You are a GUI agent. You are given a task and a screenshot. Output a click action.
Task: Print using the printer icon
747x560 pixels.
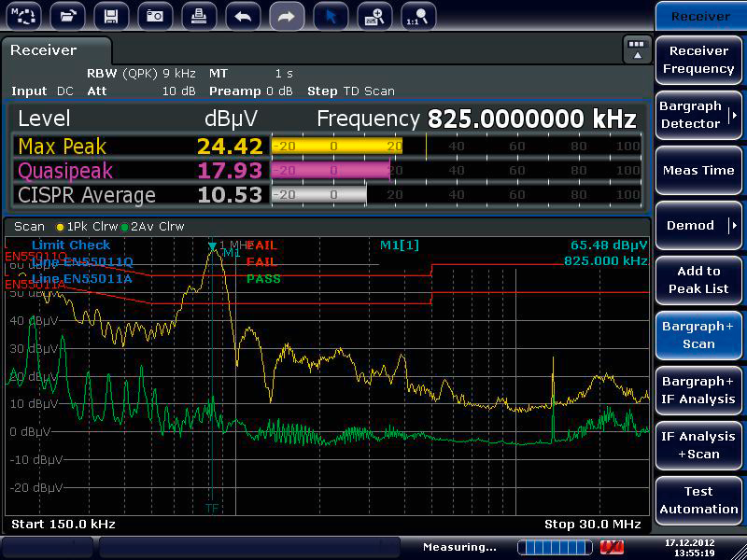click(x=199, y=16)
